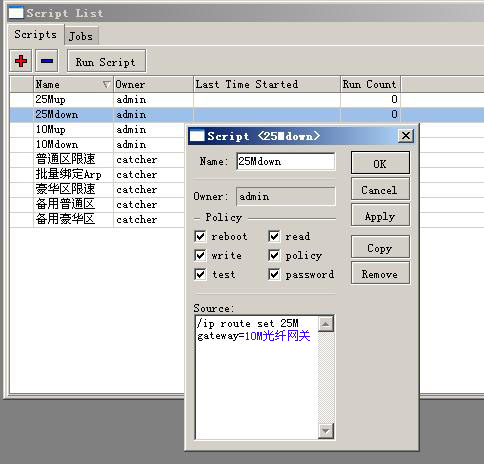Viewport: 484px width, 464px height.
Task: Disable the password policy checkbox
Action: pyautogui.click(x=274, y=274)
